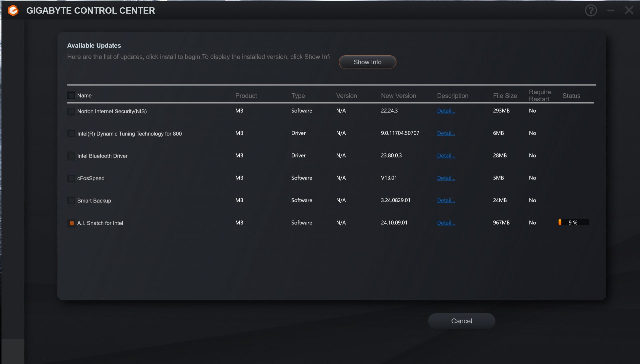Viewport: 640px width, 364px height.
Task: Open Detail link for cFosSpeed
Action: [446, 178]
